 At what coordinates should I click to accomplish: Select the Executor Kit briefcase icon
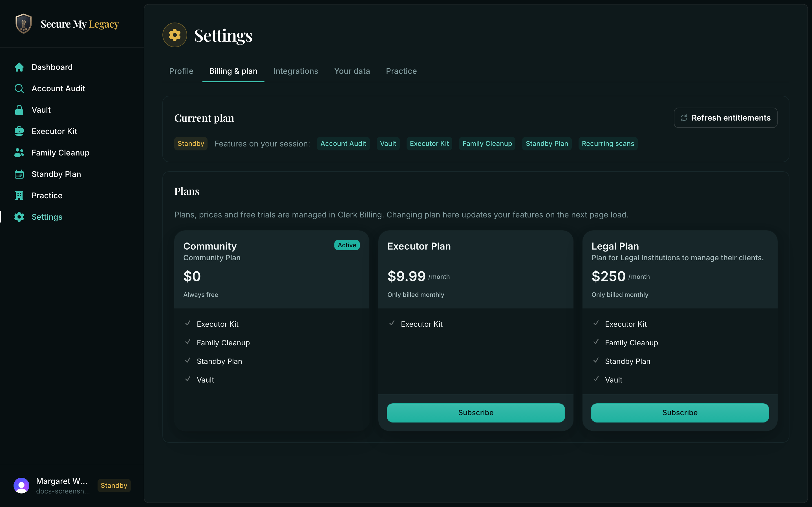click(x=19, y=131)
